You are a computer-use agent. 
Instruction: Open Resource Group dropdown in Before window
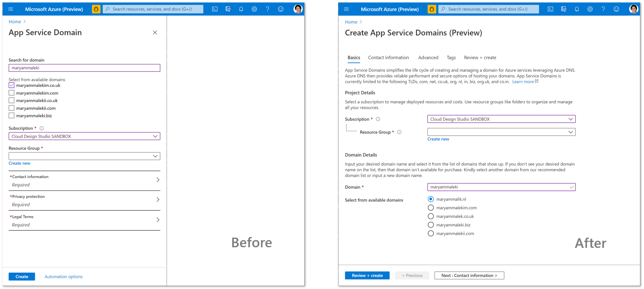pos(84,156)
